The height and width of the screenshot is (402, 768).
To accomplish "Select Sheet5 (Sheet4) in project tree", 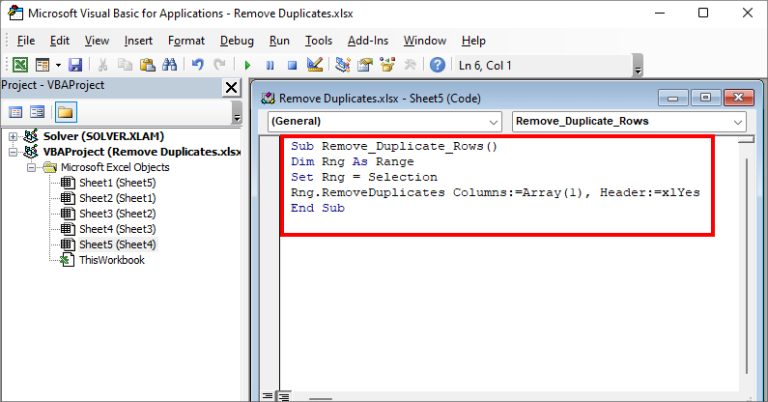I will click(x=118, y=244).
